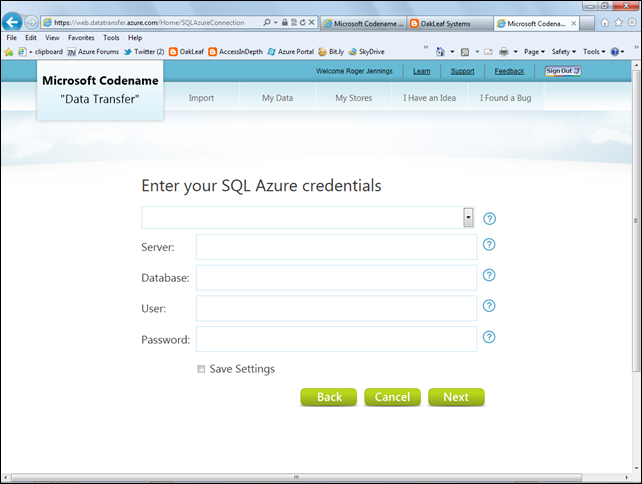Open the browser Tools gear icon
642x484 pixels.
coord(631,22)
